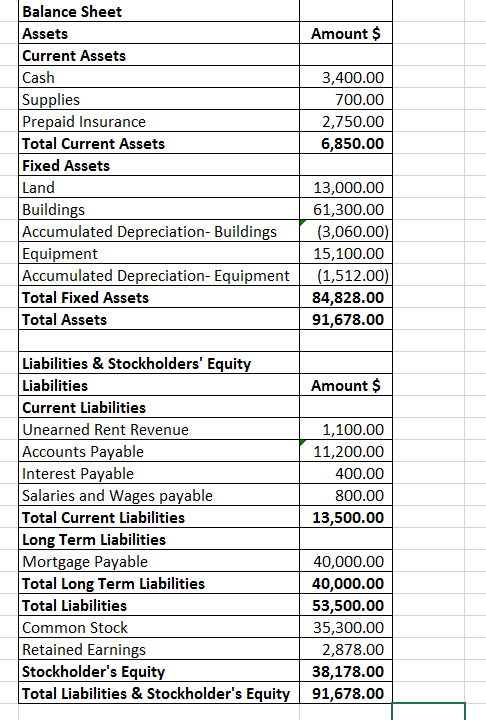Click the 53,500.00 total cell

coord(346,605)
